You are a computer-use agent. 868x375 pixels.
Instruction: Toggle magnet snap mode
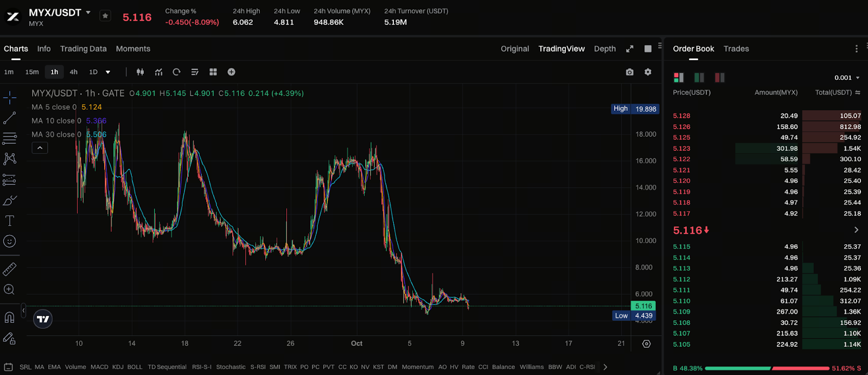click(x=10, y=317)
